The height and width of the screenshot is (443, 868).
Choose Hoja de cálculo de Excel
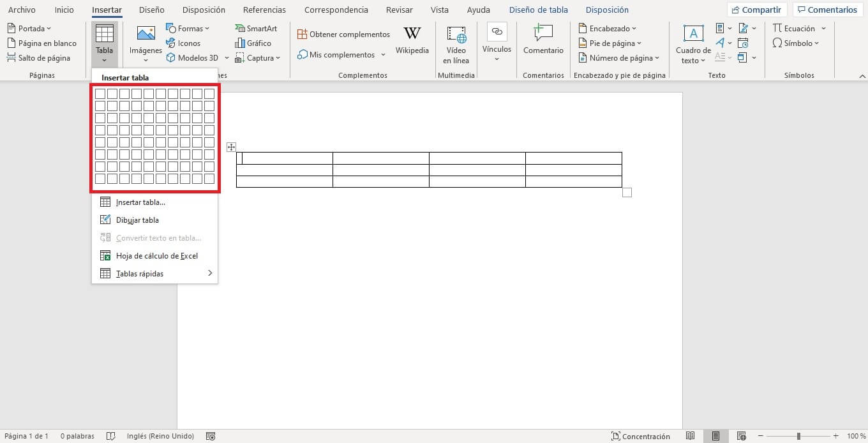[x=154, y=256]
